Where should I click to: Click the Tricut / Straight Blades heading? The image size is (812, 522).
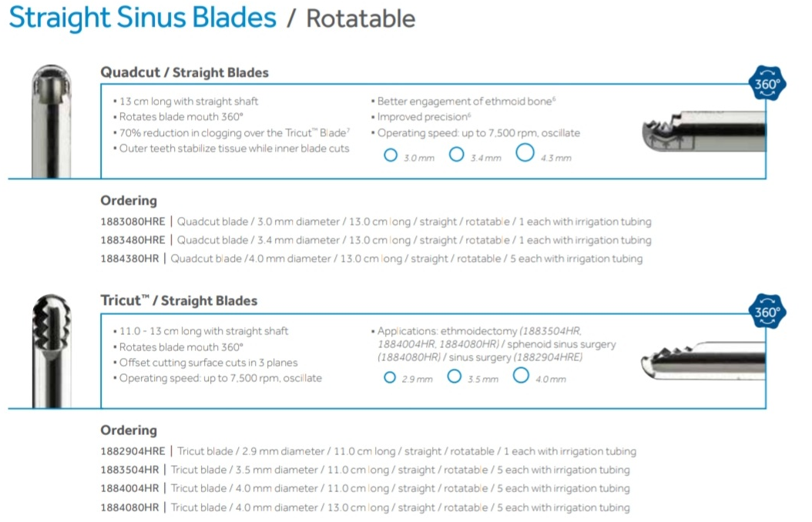coord(179,300)
